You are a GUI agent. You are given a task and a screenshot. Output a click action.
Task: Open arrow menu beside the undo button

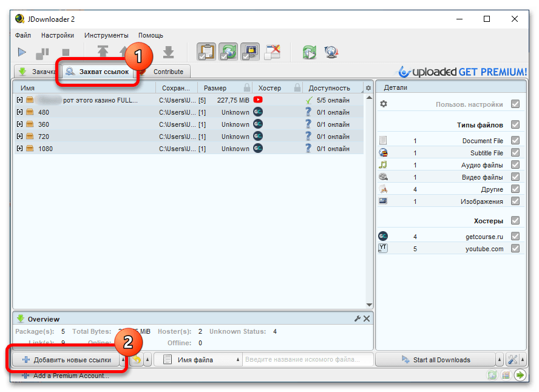147,359
